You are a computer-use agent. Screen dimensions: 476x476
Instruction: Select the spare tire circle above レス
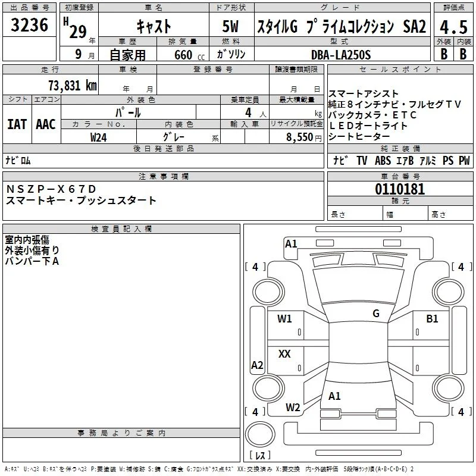260,434
